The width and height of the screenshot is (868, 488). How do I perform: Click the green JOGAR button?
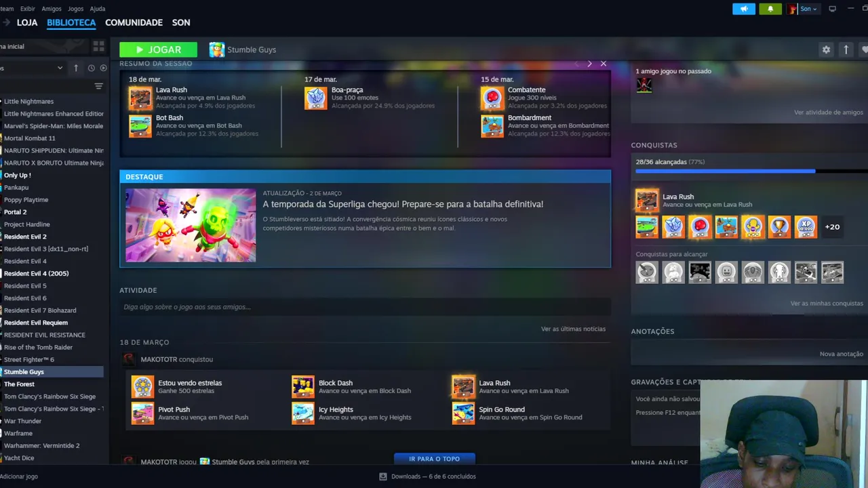tap(159, 49)
